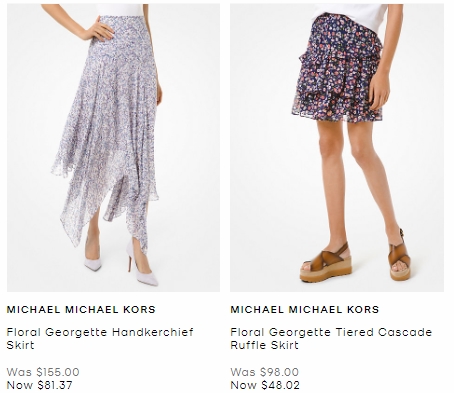Click the brown platform sandals in right photo
This screenshot has height=393, width=454.
coord(355,260)
